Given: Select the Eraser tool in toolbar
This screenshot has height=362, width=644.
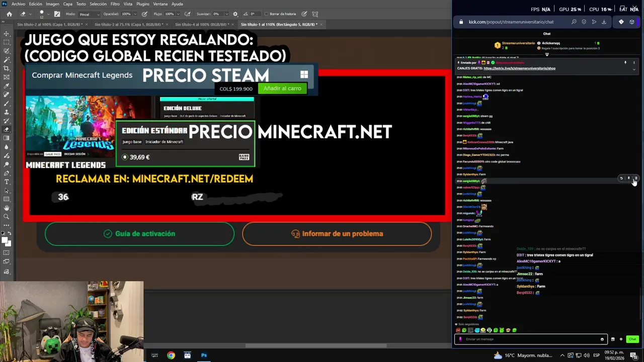Looking at the screenshot, I should click(x=7, y=129).
